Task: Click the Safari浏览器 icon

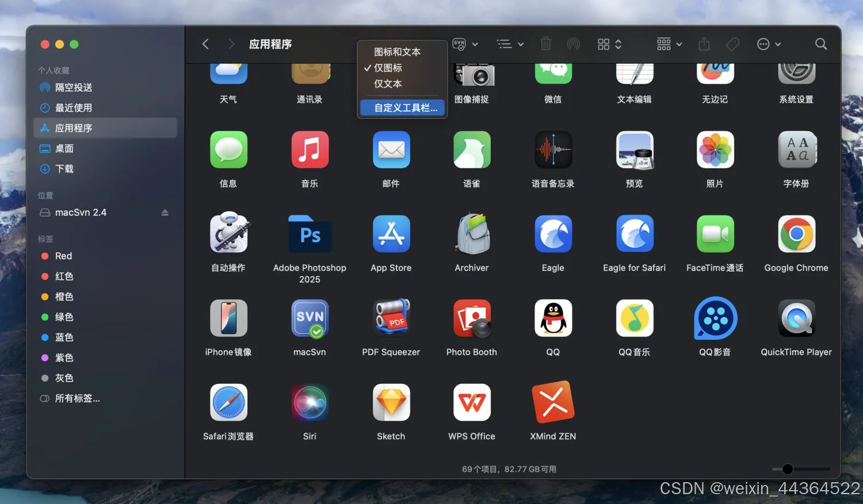Action: (x=228, y=403)
